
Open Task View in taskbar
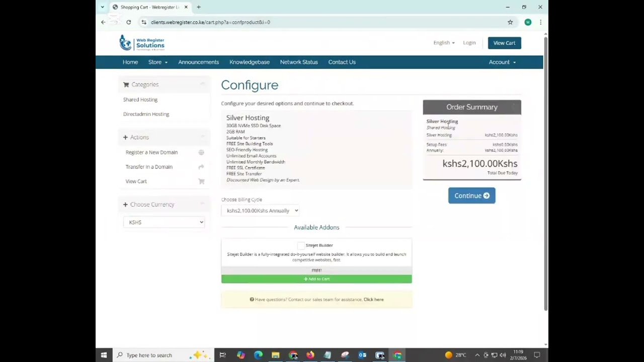click(222, 355)
